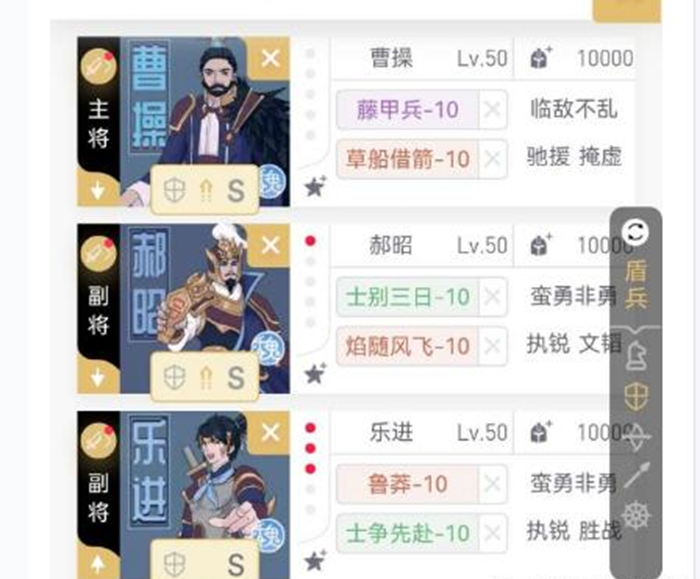Screen dimensions: 700x579
Task: Click 曹操's star favorite icon
Action: [316, 187]
